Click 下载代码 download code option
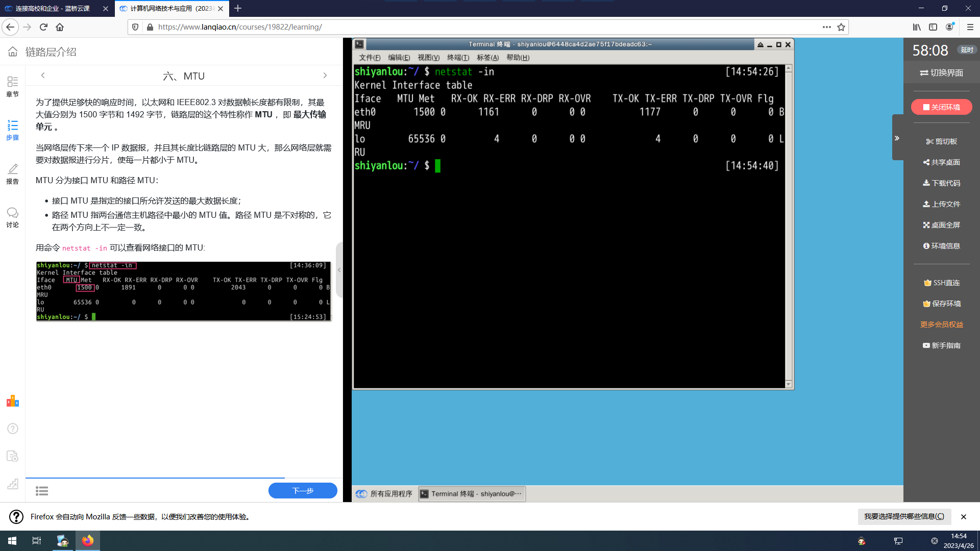Image resolution: width=980 pixels, height=551 pixels. click(941, 183)
